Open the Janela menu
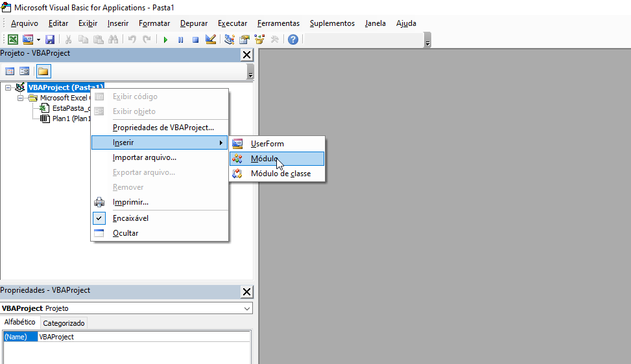Image resolution: width=631 pixels, height=364 pixels. click(x=375, y=23)
